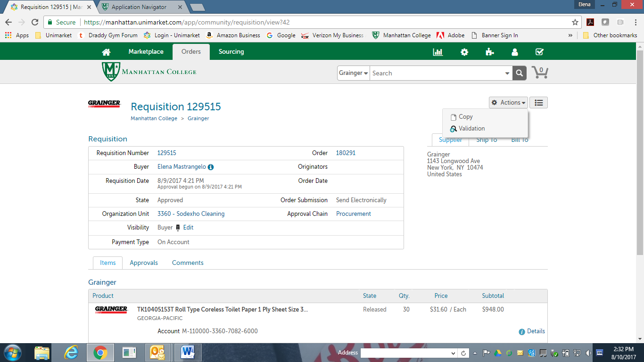Click the Grainger breadcrumb link
This screenshot has width=644, height=362.
tap(198, 119)
